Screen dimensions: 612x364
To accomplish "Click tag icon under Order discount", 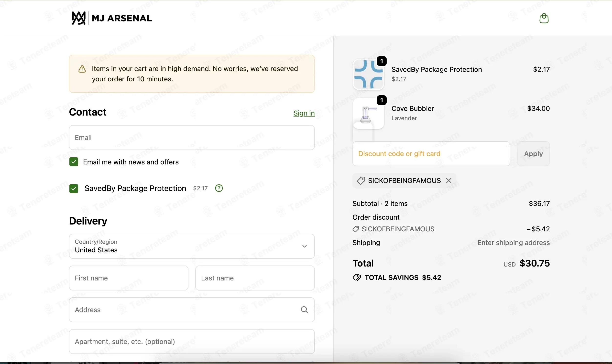I will [x=356, y=229].
